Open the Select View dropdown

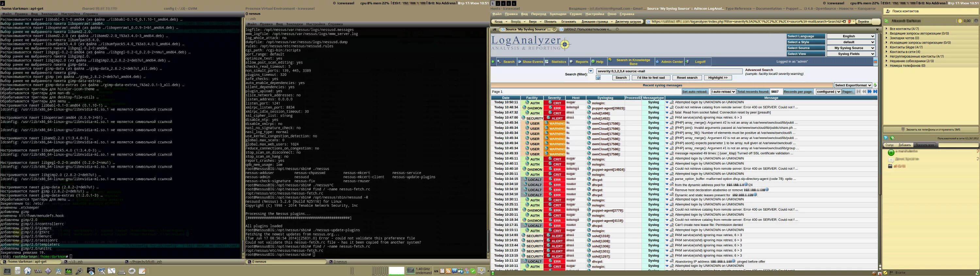pyautogui.click(x=851, y=54)
